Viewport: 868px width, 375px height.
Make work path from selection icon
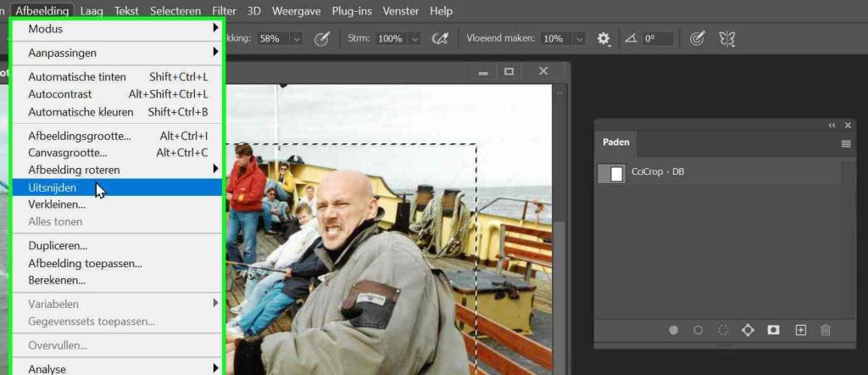tap(748, 330)
